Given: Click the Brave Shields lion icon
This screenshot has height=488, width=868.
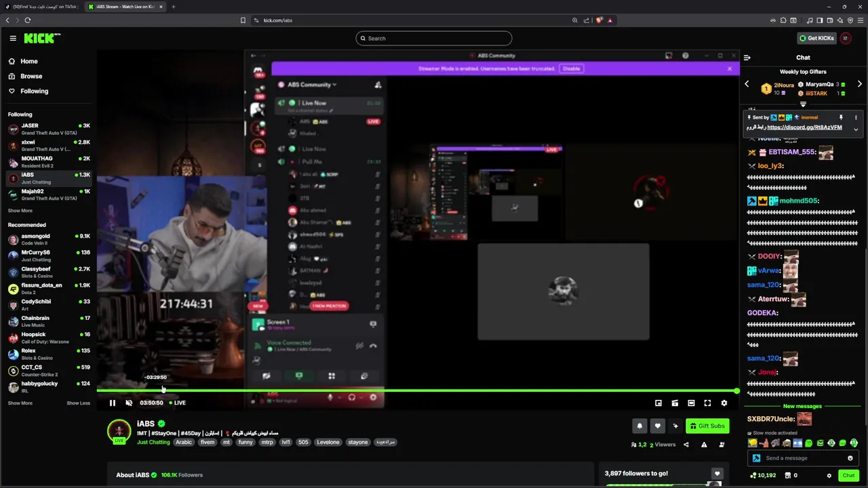Looking at the screenshot, I should point(599,20).
